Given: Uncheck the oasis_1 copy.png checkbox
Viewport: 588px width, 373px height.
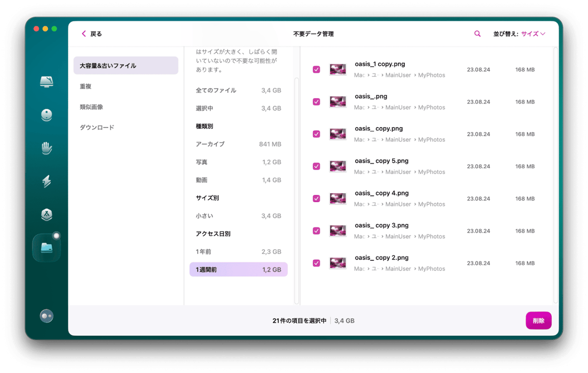Looking at the screenshot, I should coord(316,70).
